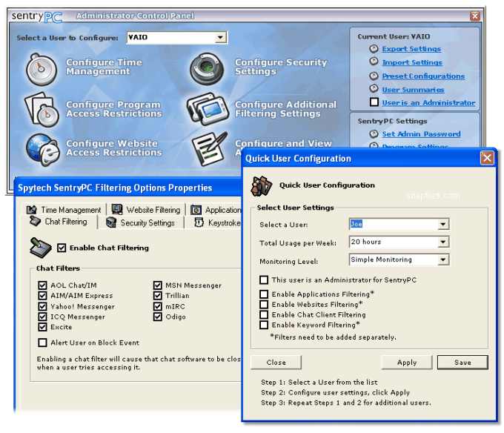The image size is (504, 433).
Task: Uncheck the mIRC filter
Action: (x=157, y=306)
